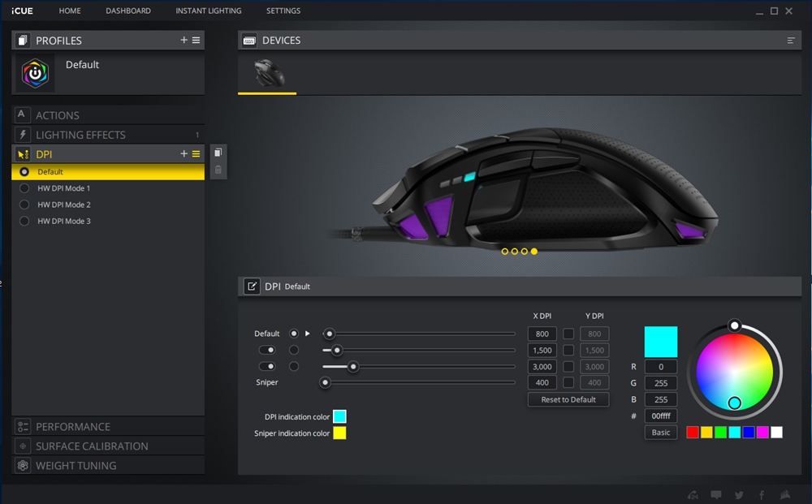The width and height of the screenshot is (812, 504).
Task: Copy the selected DPI preset
Action: point(218,153)
